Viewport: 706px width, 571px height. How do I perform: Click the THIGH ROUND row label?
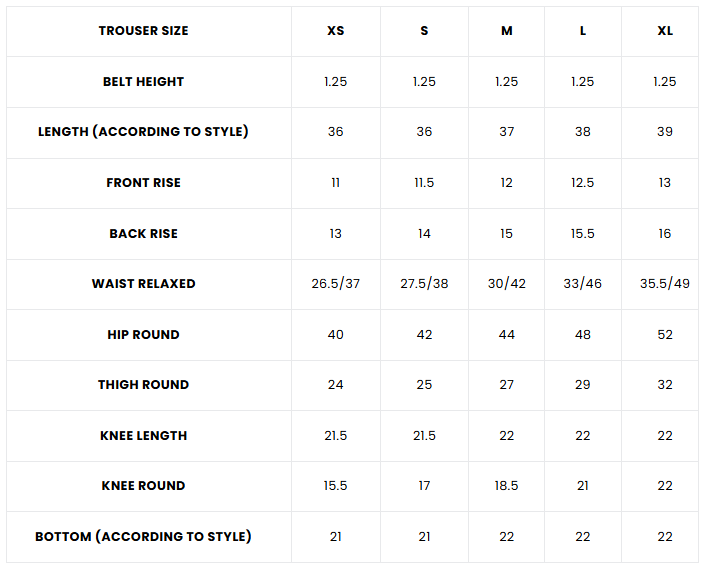(x=143, y=385)
